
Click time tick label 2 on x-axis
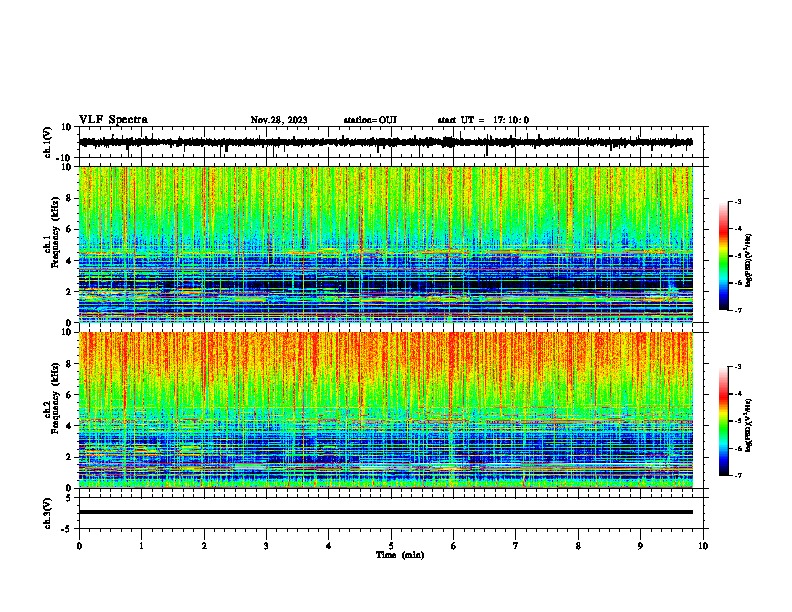coord(204,546)
